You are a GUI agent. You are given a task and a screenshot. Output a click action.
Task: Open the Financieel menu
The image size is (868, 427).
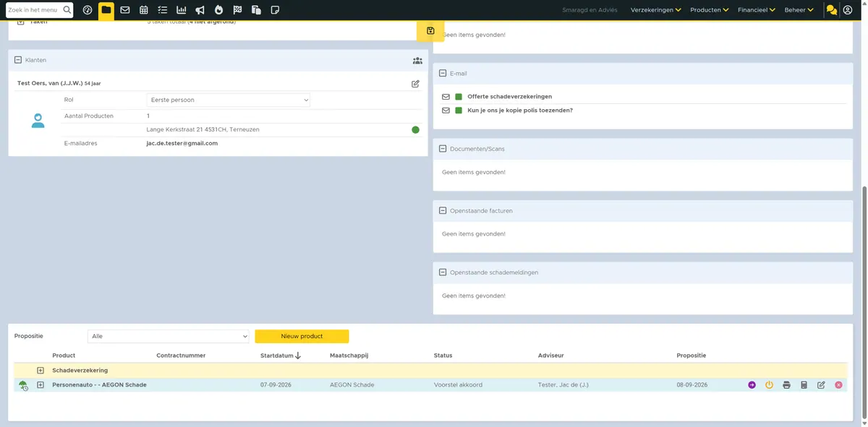click(x=757, y=10)
